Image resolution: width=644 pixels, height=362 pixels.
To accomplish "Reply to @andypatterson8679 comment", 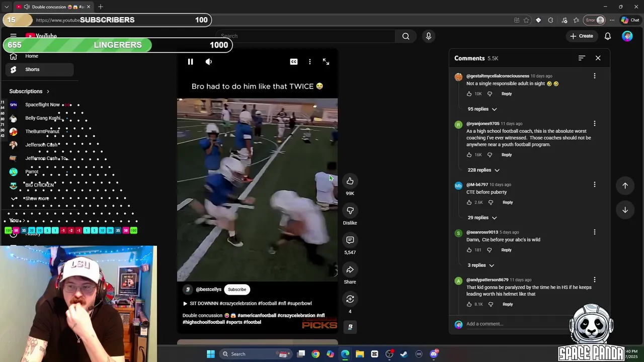I will point(508,304).
